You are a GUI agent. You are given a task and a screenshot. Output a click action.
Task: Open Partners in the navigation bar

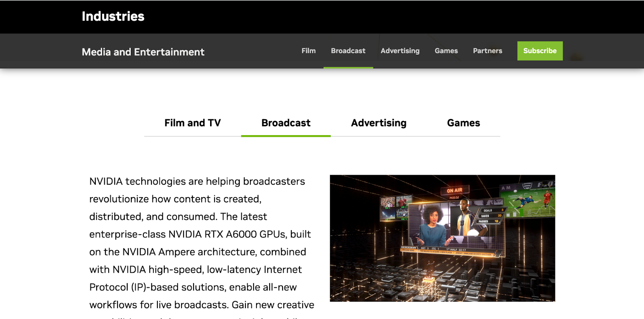point(487,51)
